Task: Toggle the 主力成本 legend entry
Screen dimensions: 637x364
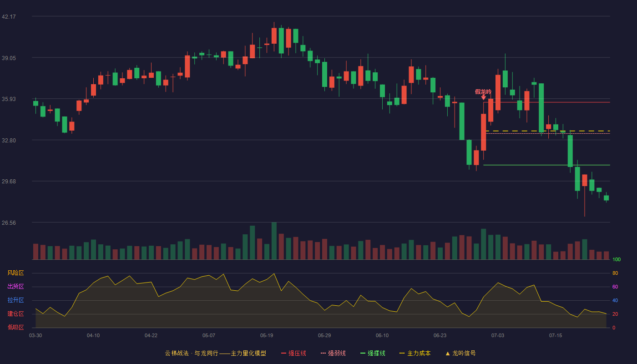Action: pos(415,353)
